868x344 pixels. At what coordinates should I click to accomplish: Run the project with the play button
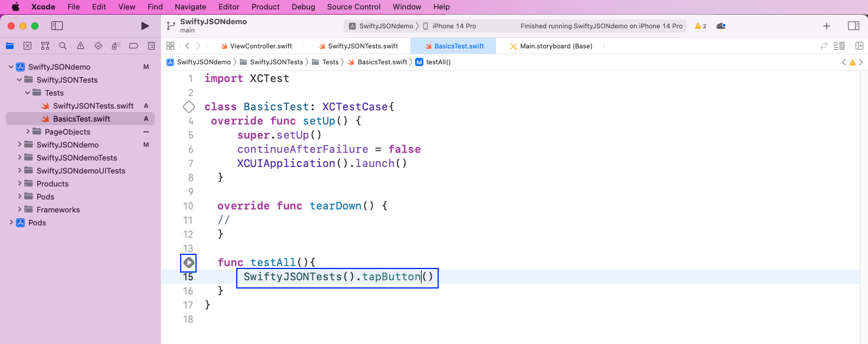145,26
